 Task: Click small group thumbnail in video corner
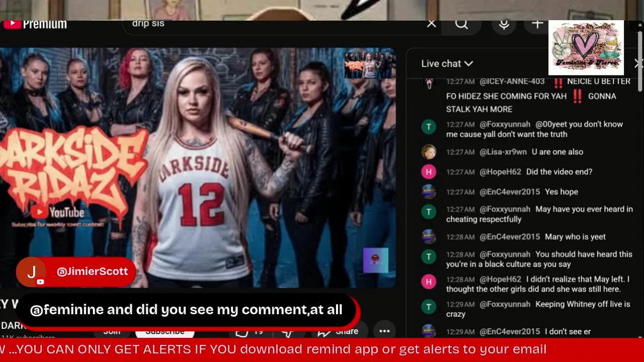coord(369,65)
